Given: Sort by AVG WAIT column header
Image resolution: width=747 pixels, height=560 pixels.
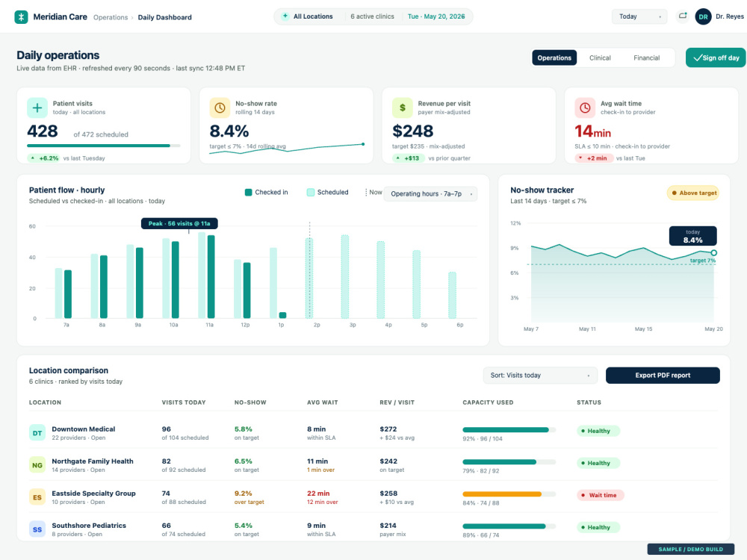Looking at the screenshot, I should (323, 402).
